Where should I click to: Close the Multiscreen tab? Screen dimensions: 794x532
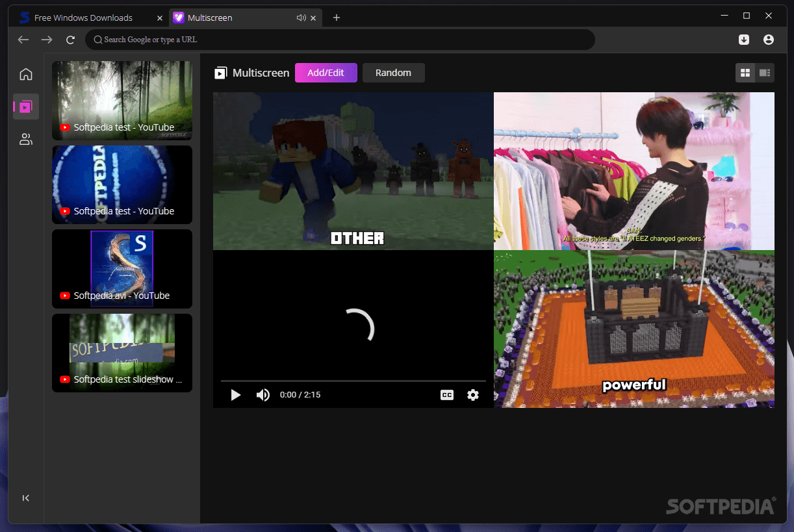click(314, 18)
